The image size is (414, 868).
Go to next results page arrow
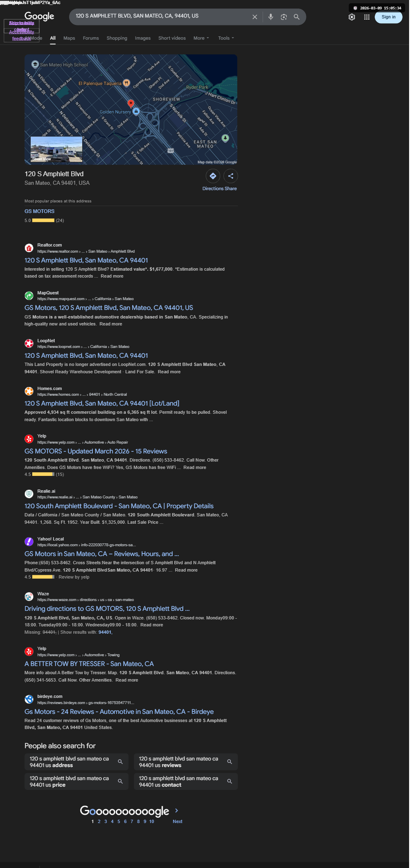(177, 810)
